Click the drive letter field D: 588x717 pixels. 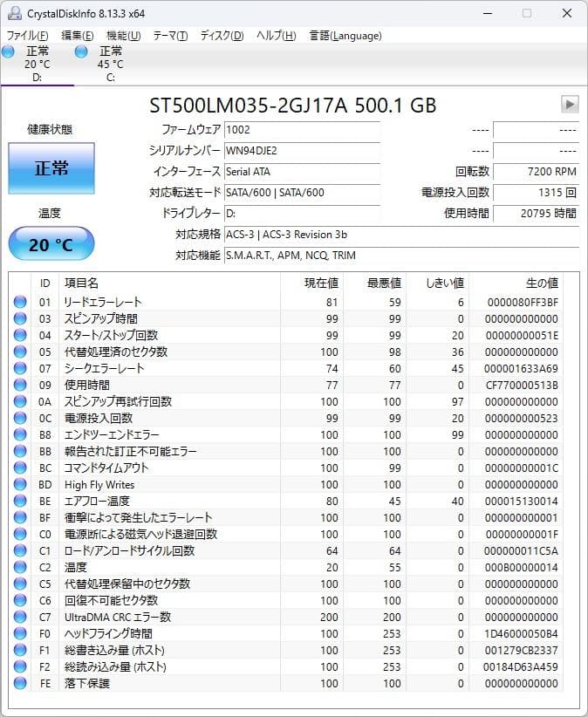click(302, 214)
